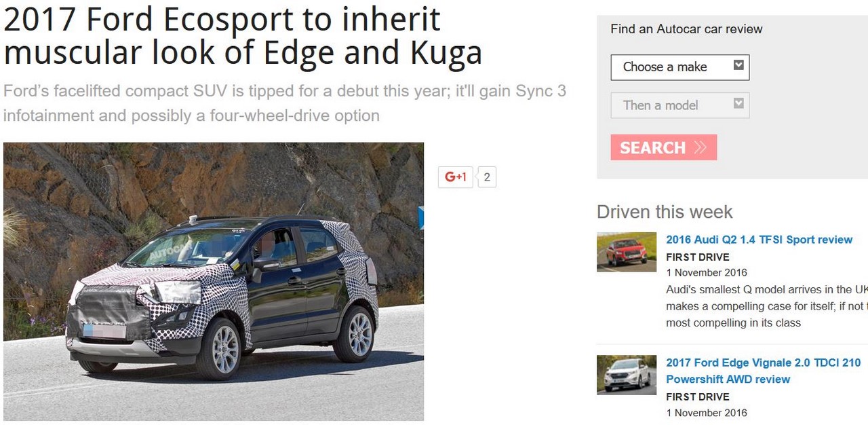This screenshot has width=868, height=425.
Task: Click the Driven this week heading
Action: click(665, 212)
